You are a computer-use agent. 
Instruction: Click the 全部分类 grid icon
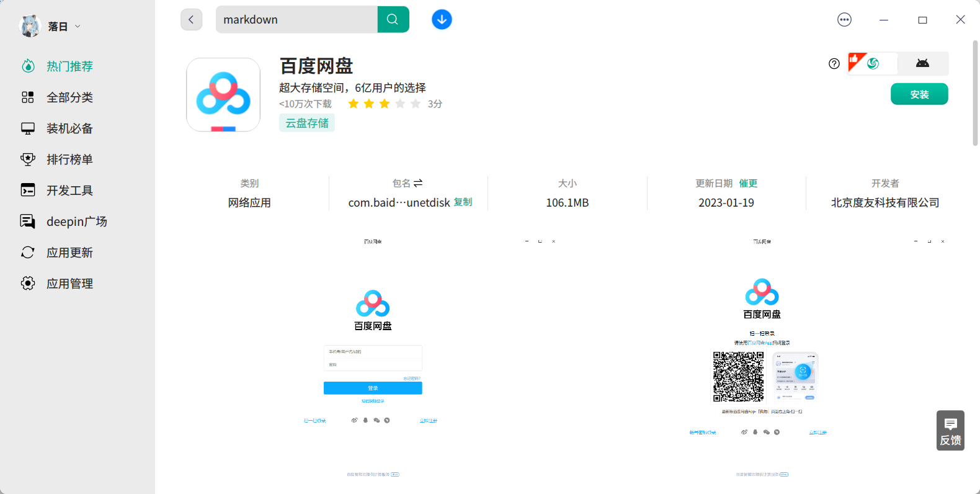pyautogui.click(x=28, y=97)
